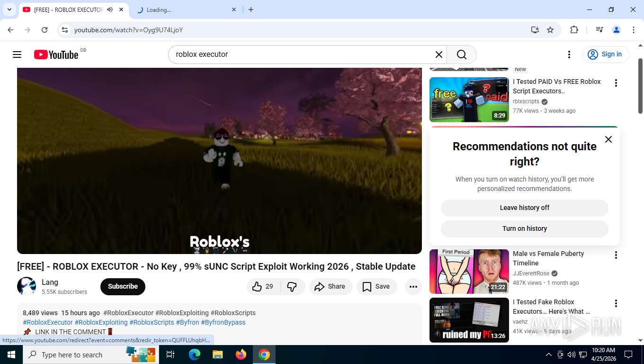644x364 pixels.
Task: Open Chrome extensions puzzle icon
Action: tap(574, 30)
